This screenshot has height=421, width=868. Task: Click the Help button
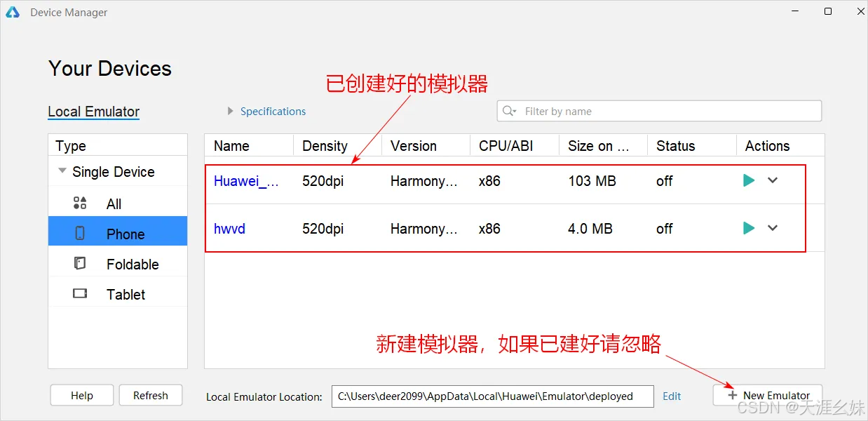[x=82, y=395]
